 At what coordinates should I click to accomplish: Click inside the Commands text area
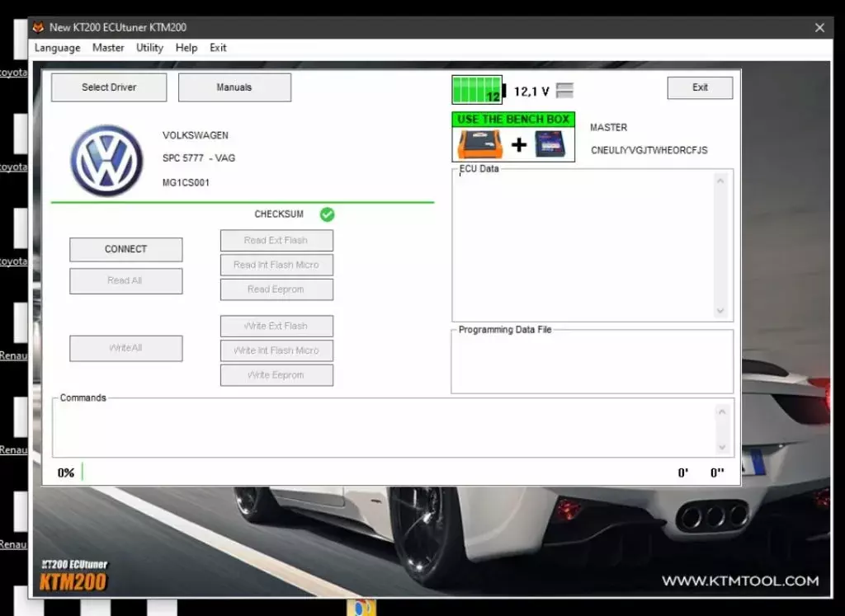coord(385,429)
